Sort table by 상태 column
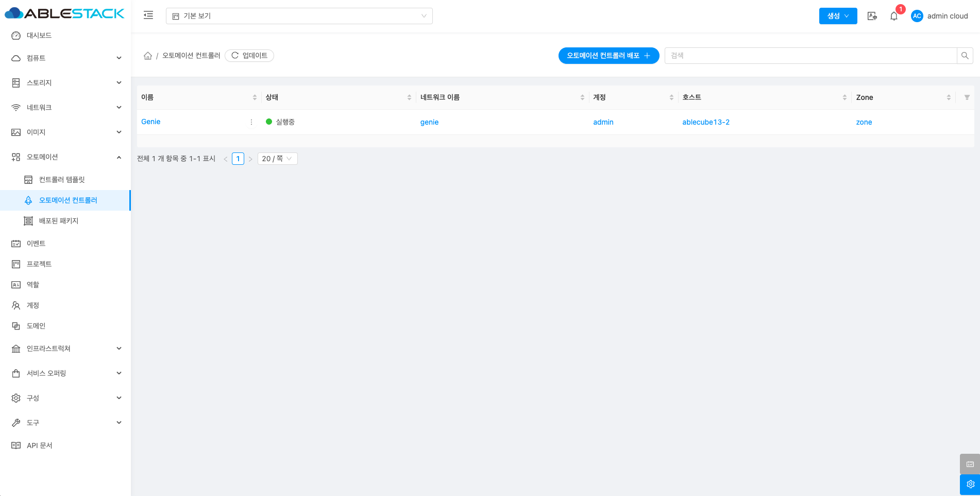980x496 pixels. tap(409, 97)
